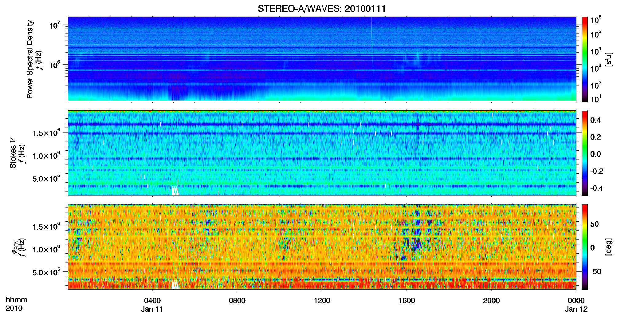The image size is (644, 332).
Task: Click inside the Stokes V spectrogram panel
Action: click(322, 153)
